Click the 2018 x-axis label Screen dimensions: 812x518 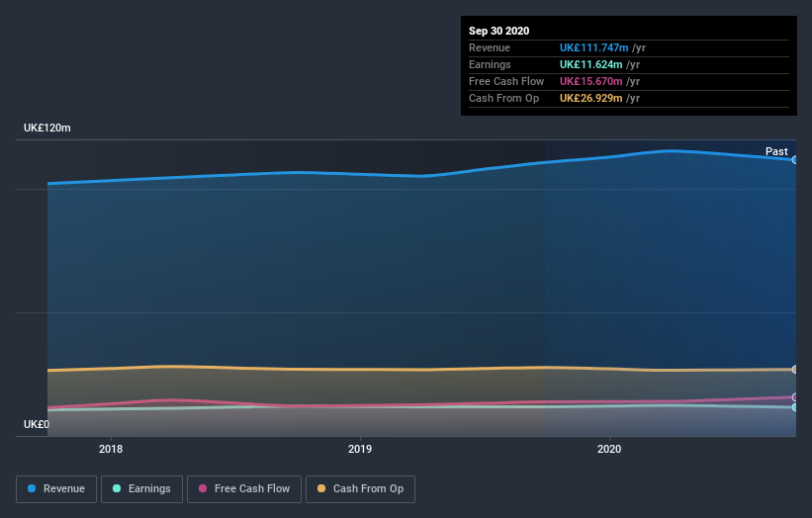click(111, 449)
